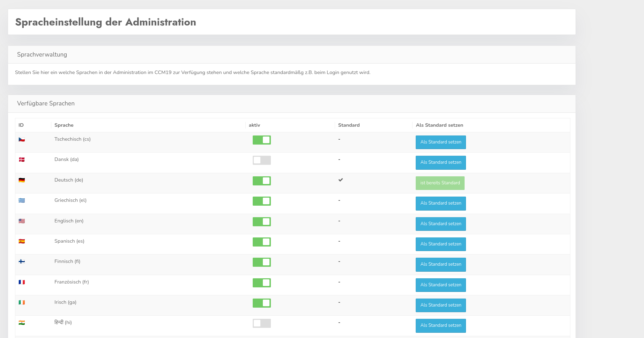Click the aktiv column header

(254, 125)
